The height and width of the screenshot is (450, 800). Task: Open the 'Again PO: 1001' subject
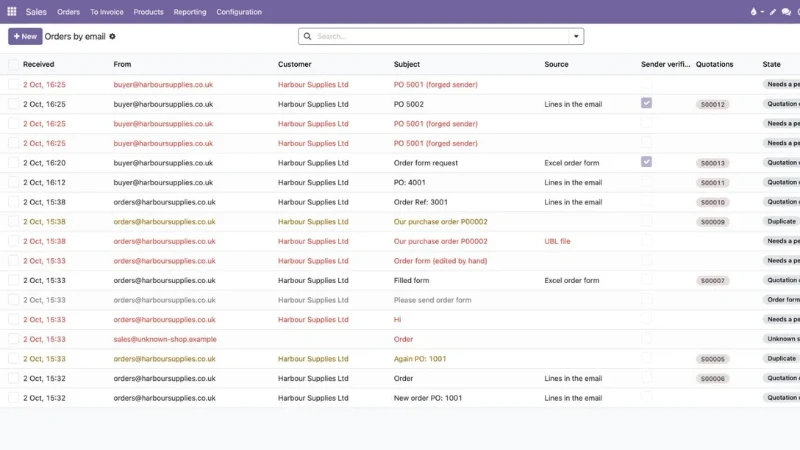[x=419, y=359]
